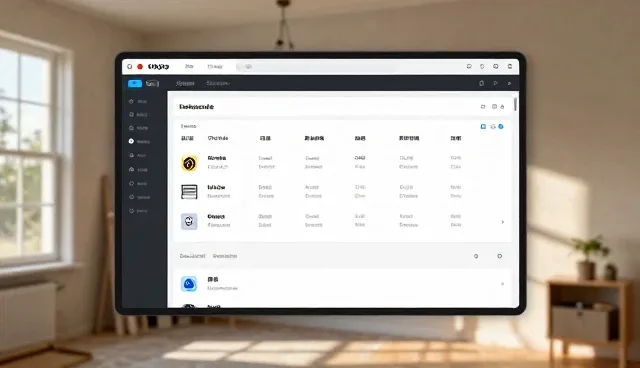
Task: Click the blue square icon above the table's right edge
Action: point(483,126)
